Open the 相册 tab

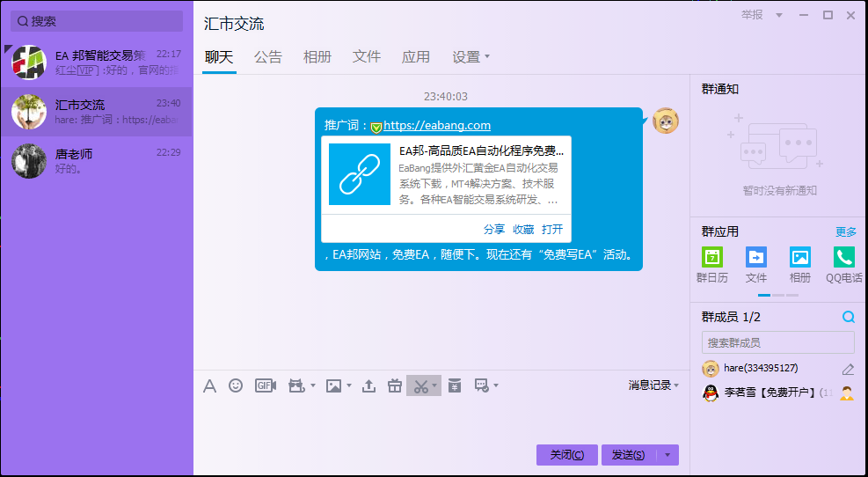tap(317, 56)
